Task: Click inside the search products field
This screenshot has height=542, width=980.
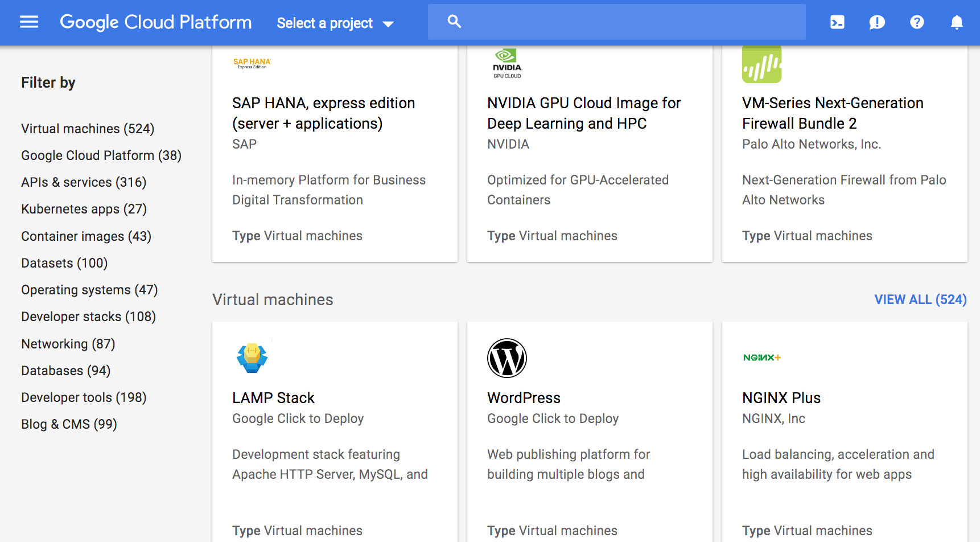Action: [x=616, y=22]
